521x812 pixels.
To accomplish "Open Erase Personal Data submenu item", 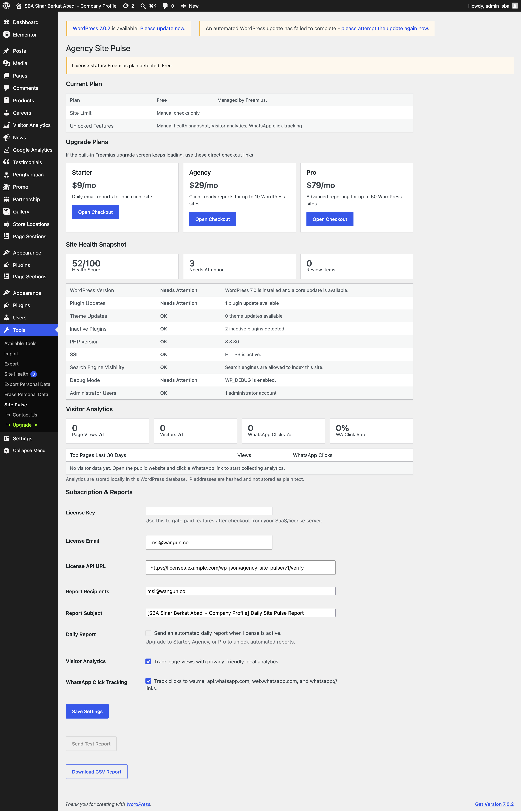I will coord(26,394).
